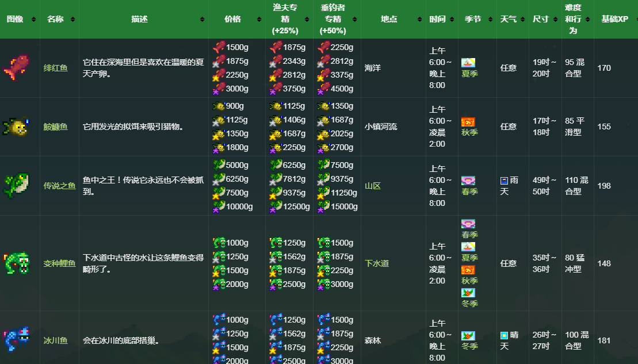638x364 pixels.
Task: Open the 传说之鱼 name link
Action: pyautogui.click(x=59, y=186)
